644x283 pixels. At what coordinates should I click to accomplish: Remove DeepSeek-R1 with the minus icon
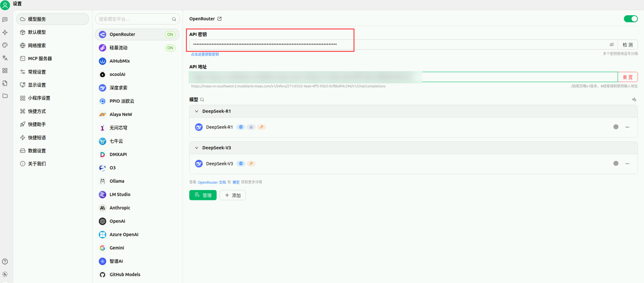pos(627,127)
